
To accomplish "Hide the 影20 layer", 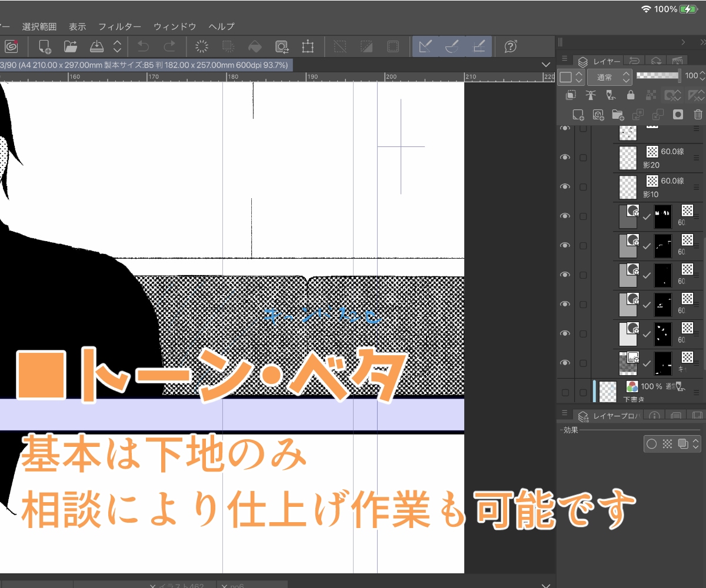I will (x=565, y=157).
